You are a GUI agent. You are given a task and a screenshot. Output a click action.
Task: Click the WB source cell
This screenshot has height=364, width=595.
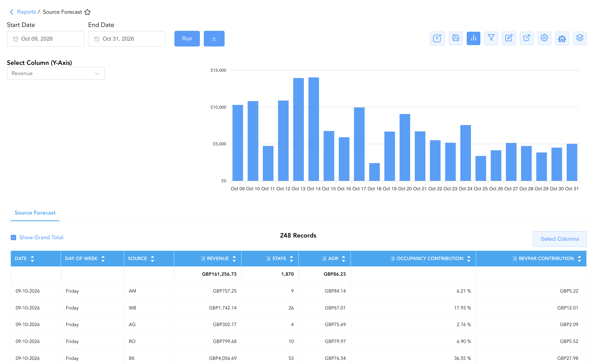coord(149,308)
